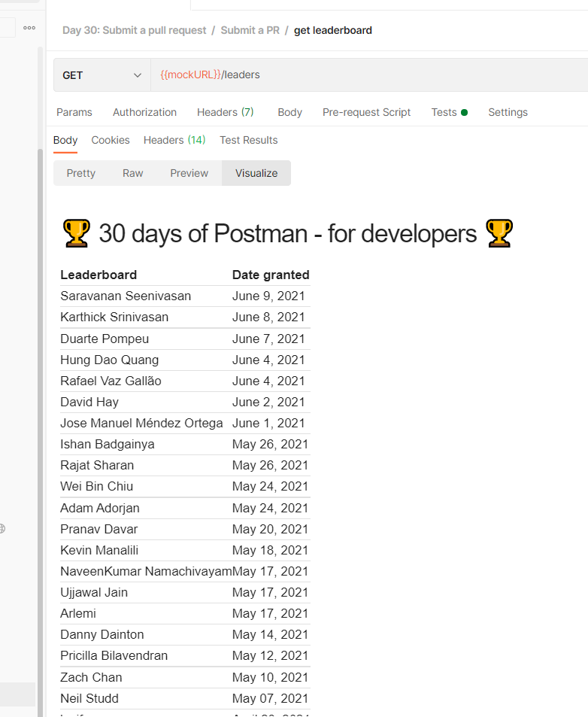Select the 'Ishan Badgainya' entry
The height and width of the screenshot is (717, 588).
click(108, 445)
